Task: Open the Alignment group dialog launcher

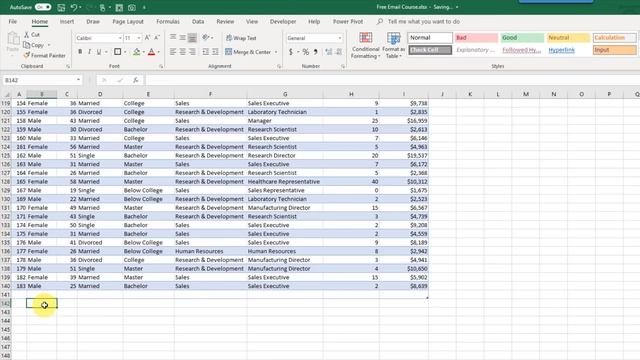Action: coord(279,66)
